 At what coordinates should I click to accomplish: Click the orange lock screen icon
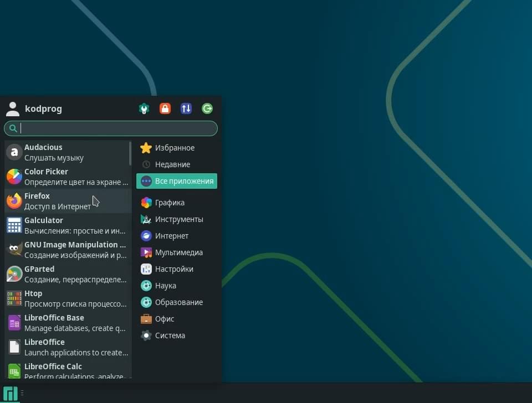(x=165, y=108)
